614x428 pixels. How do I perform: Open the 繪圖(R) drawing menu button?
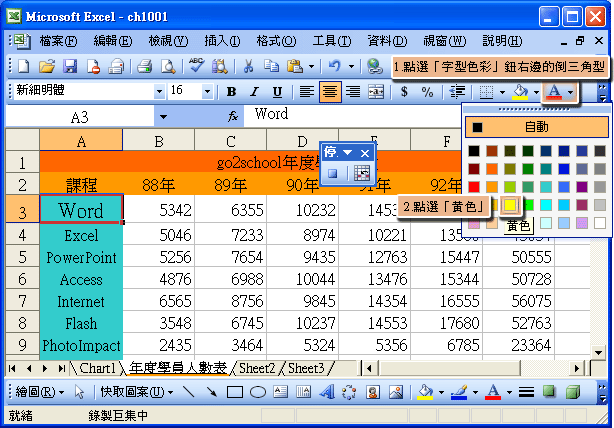tap(39, 392)
